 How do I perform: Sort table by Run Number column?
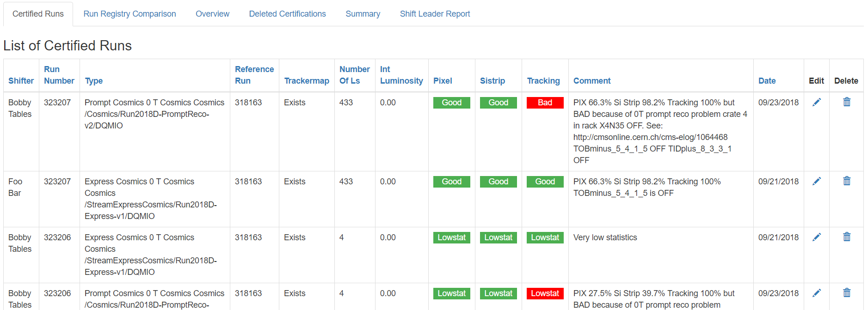pos(59,75)
